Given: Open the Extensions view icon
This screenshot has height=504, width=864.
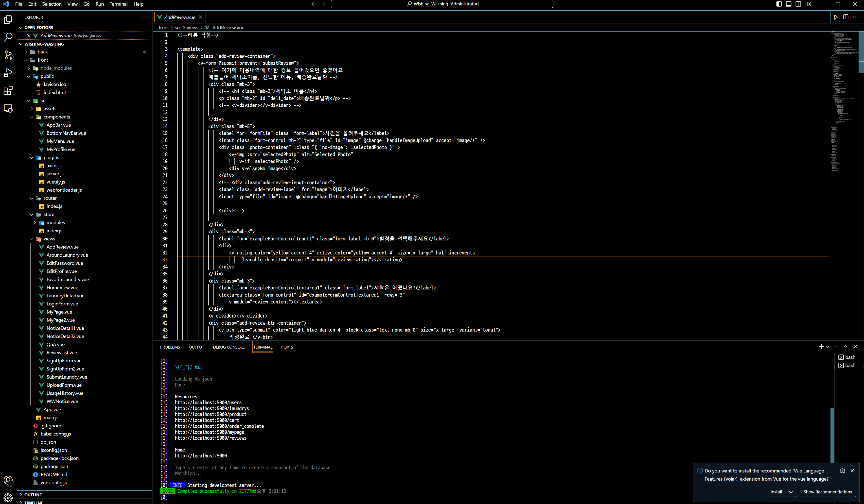Looking at the screenshot, I should click(8, 90).
